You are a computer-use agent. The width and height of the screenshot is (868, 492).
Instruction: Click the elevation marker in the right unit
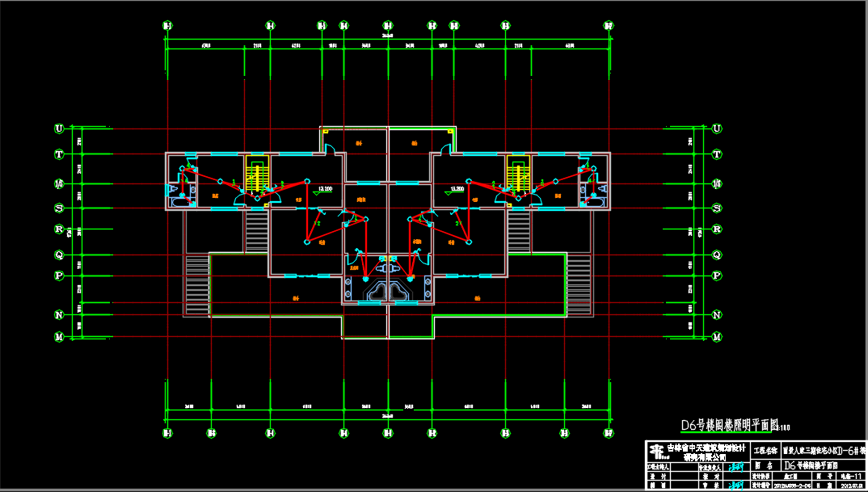(454, 191)
